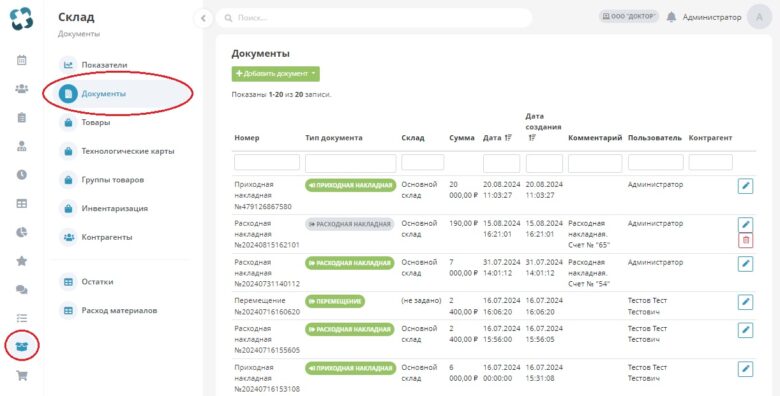Sort by Комментарий column header
The height and width of the screenshot is (396, 780).
[x=595, y=138]
